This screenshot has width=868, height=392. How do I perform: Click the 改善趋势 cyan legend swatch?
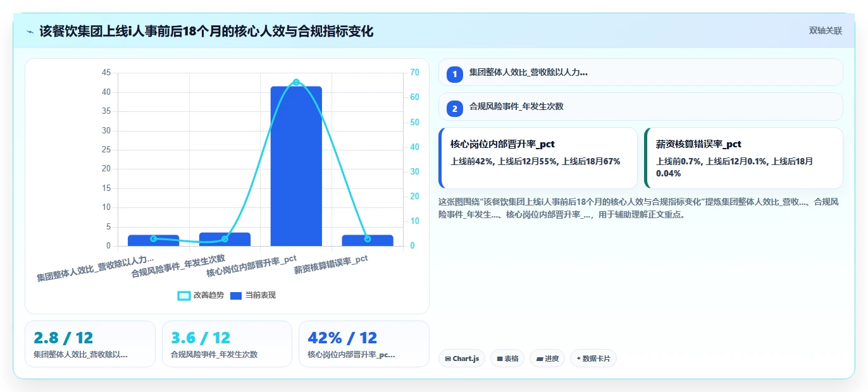(x=184, y=295)
